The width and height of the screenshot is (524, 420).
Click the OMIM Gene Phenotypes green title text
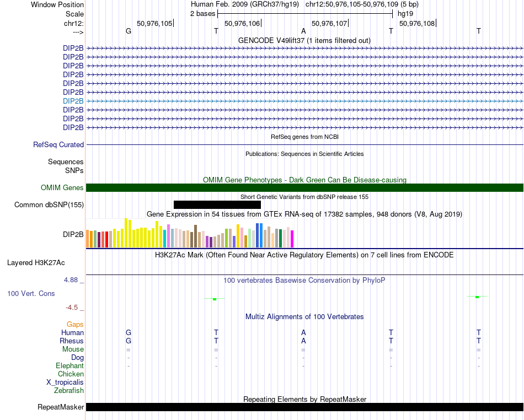pyautogui.click(x=305, y=180)
